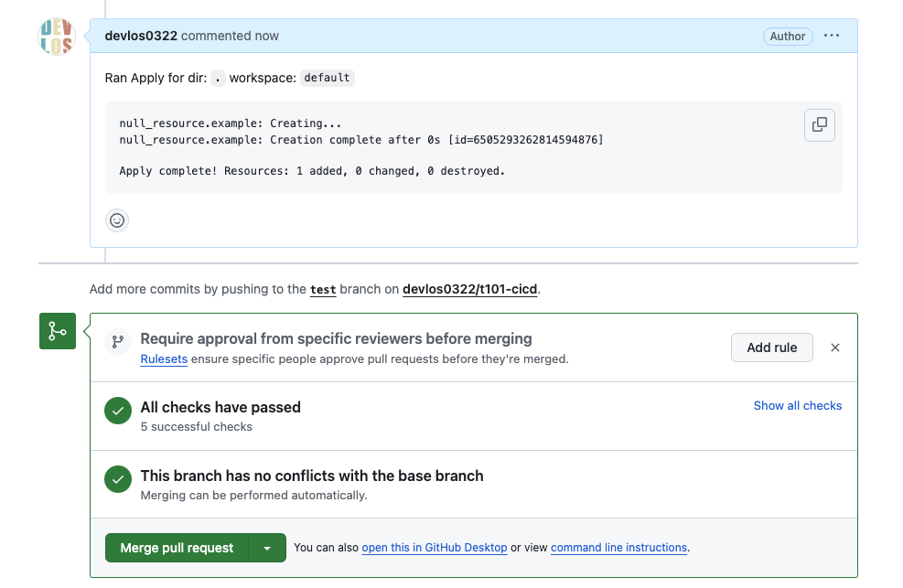Open the comment options three-dot menu

click(831, 36)
